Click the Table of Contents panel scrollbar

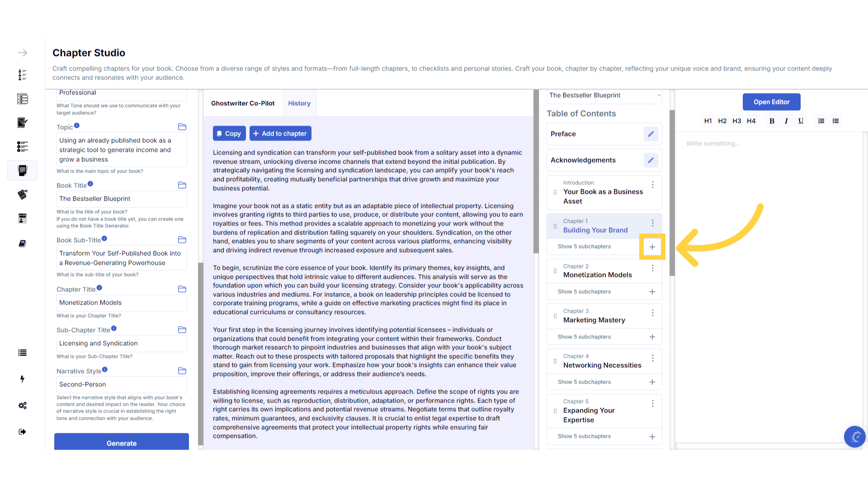tap(672, 193)
